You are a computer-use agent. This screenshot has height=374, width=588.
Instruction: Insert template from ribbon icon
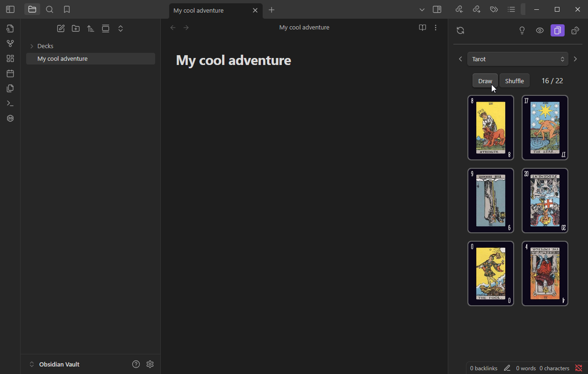[x=10, y=88]
